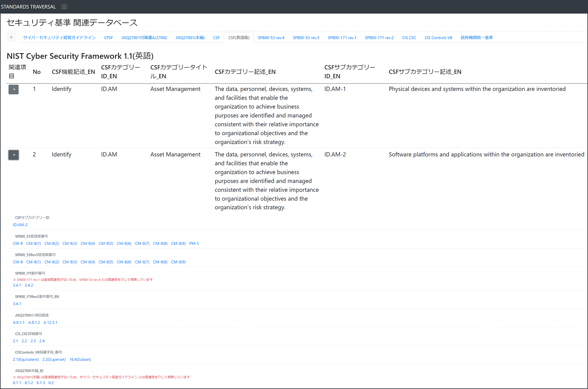Click 'Physical devices and systems' description text
Image resolution: width=588 pixels, height=389 pixels.
point(477,89)
